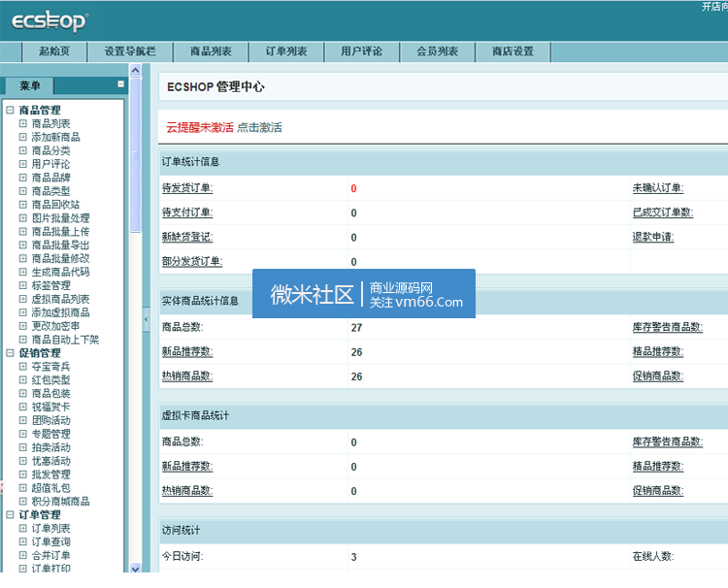
Task: Open 商店设置 in top navigation
Action: tap(513, 51)
